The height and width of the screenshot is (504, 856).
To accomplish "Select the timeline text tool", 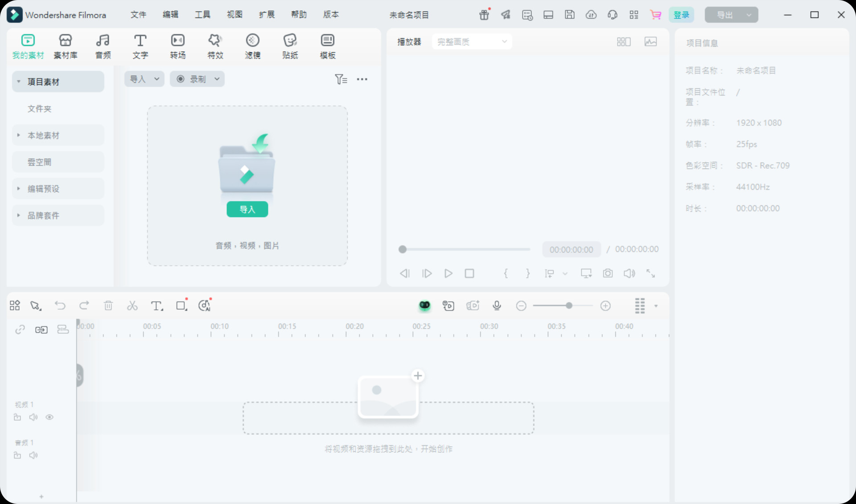I will [x=156, y=305].
